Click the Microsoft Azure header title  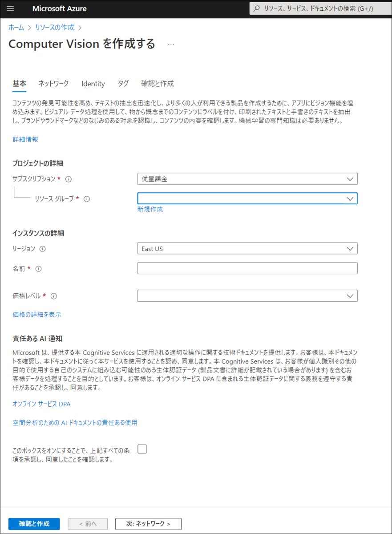coord(60,8)
